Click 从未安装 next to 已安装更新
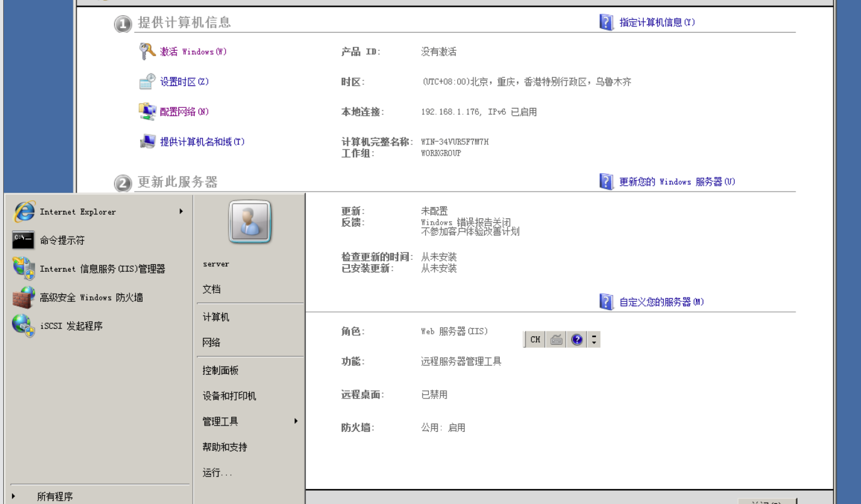Screen dimensions: 861x504 tap(439, 268)
